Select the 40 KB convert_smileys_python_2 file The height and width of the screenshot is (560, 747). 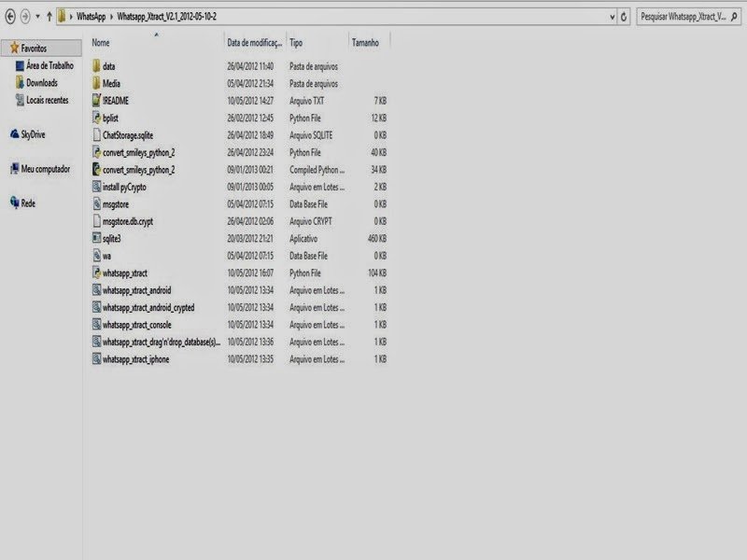(x=138, y=153)
